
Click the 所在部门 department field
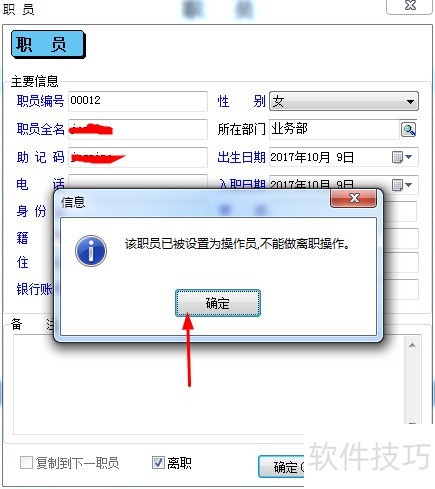point(334,129)
